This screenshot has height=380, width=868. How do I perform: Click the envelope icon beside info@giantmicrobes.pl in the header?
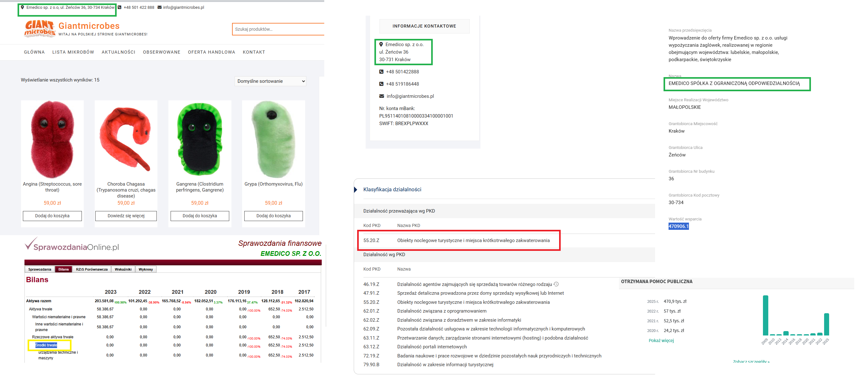159,7
